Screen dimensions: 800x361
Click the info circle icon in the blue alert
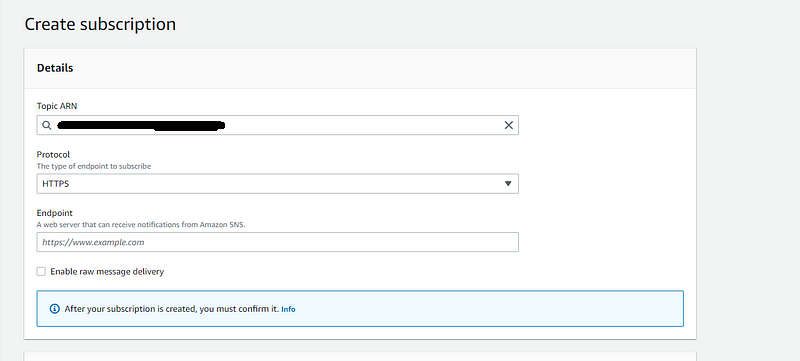pyautogui.click(x=55, y=309)
